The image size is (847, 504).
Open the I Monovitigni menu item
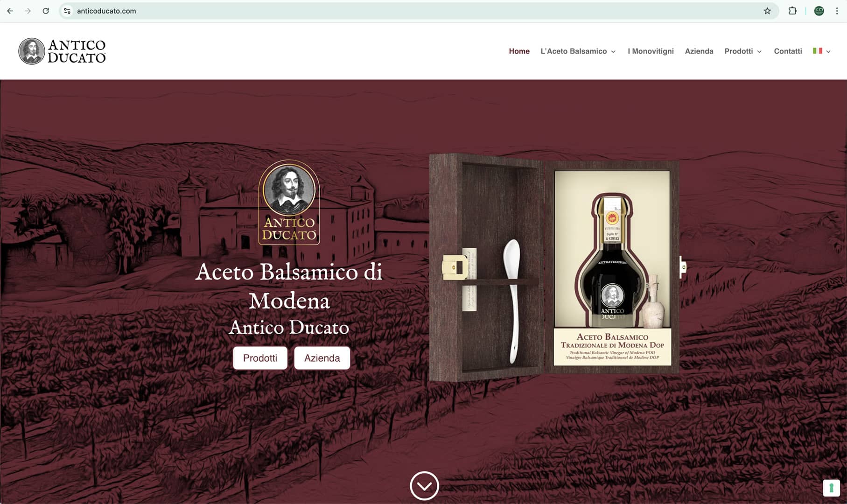click(x=651, y=51)
